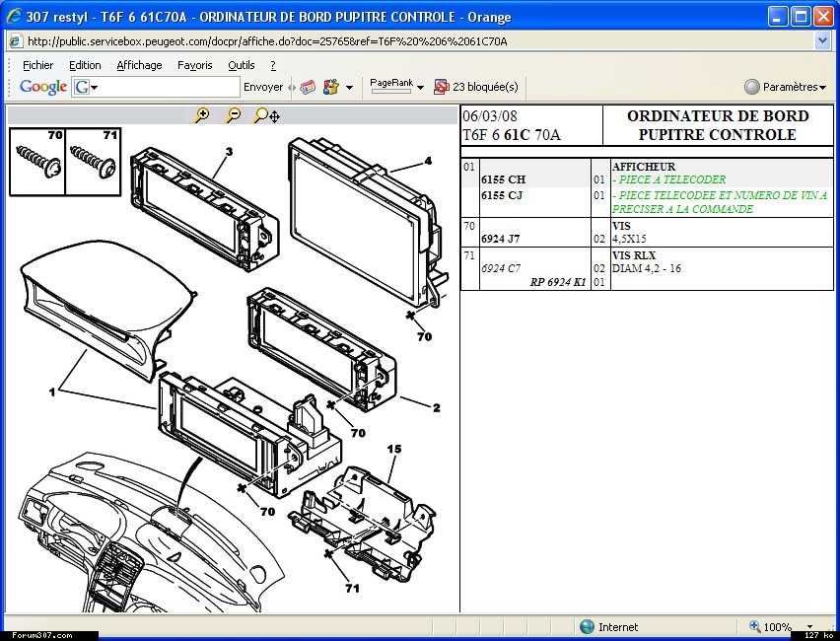Click part number 6924 J7

(x=501, y=239)
